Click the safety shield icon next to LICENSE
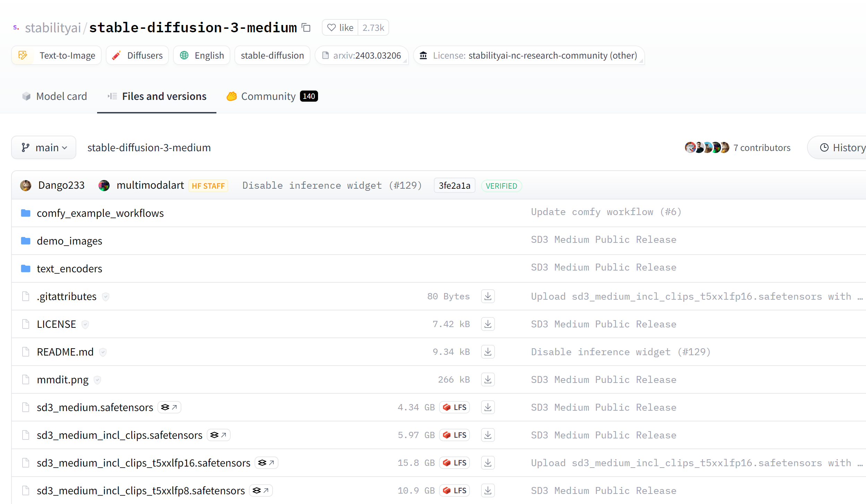The height and width of the screenshot is (504, 866). pos(85,324)
